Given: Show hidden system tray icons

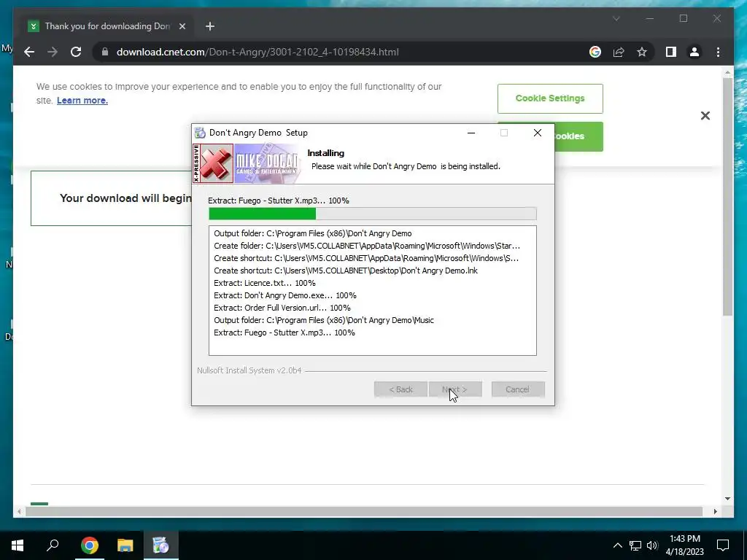Looking at the screenshot, I should pos(617,545).
